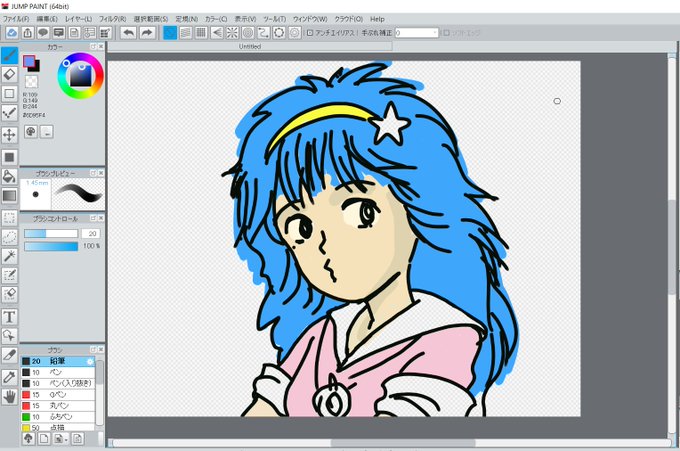Enable curve snap guide
Image resolution: width=680 pixels, height=451 pixels.
point(264,33)
